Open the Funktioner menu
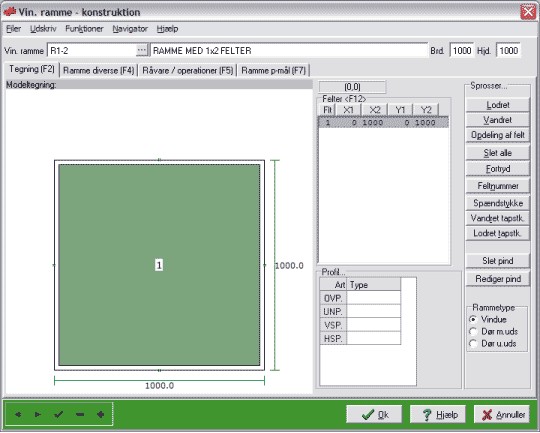 [84, 29]
